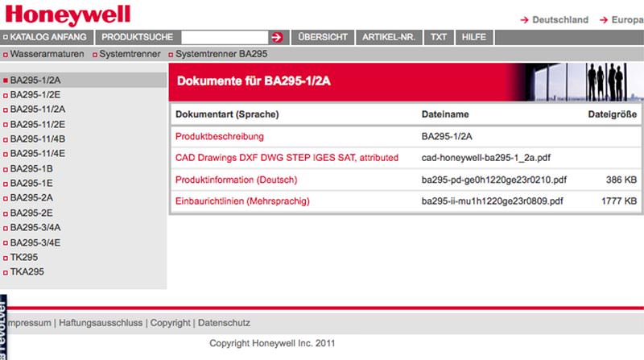
Task: Select BA295-2E in sidebar
Action: [x=31, y=213]
